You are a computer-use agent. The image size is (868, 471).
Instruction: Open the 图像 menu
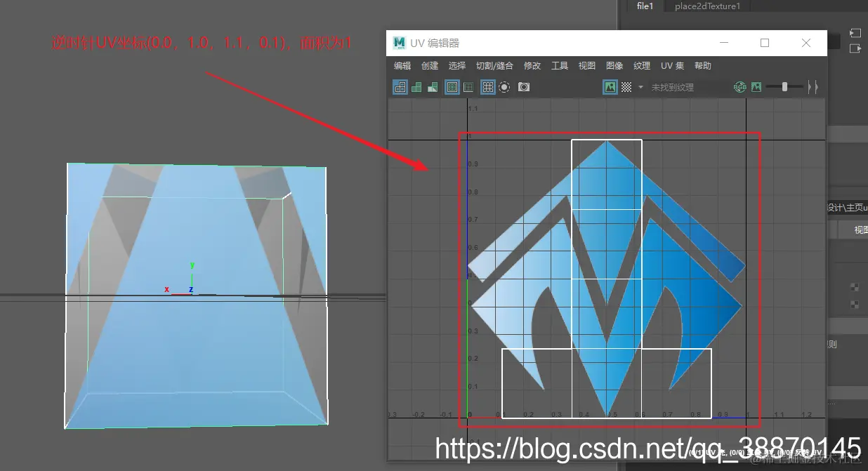click(614, 66)
